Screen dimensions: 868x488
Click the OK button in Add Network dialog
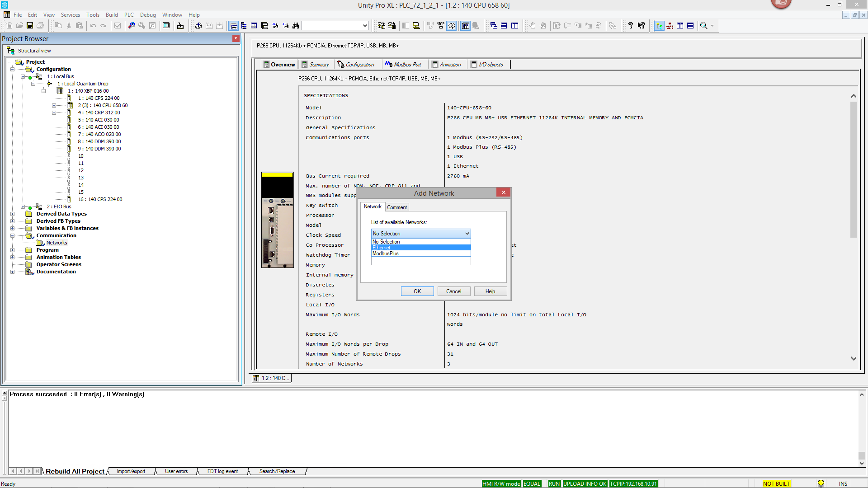pos(416,291)
